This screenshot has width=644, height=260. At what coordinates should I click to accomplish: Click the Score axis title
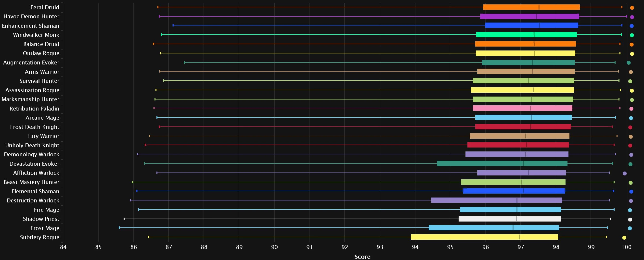(x=362, y=257)
